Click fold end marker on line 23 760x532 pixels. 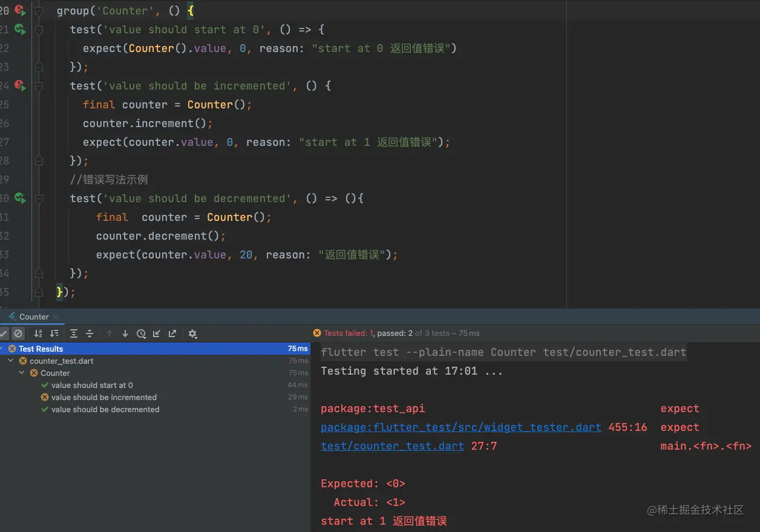[x=39, y=67]
